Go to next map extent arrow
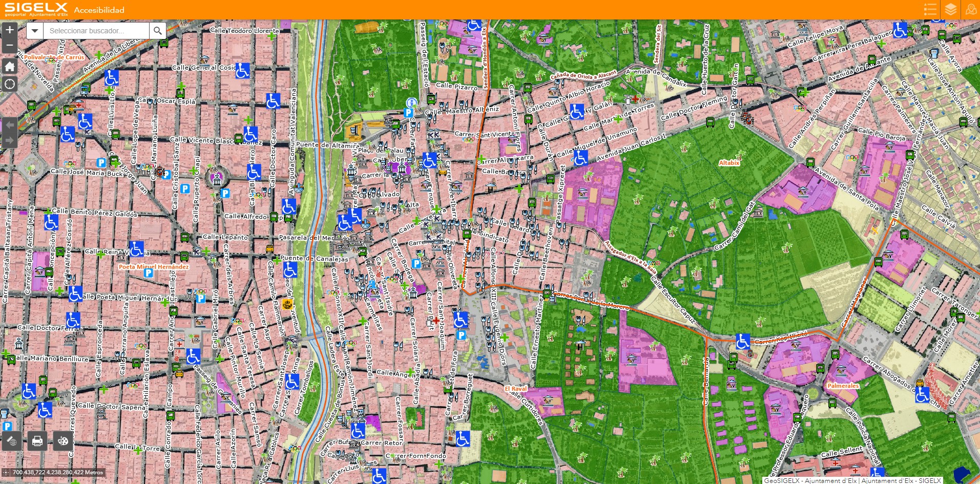 coord(10,140)
